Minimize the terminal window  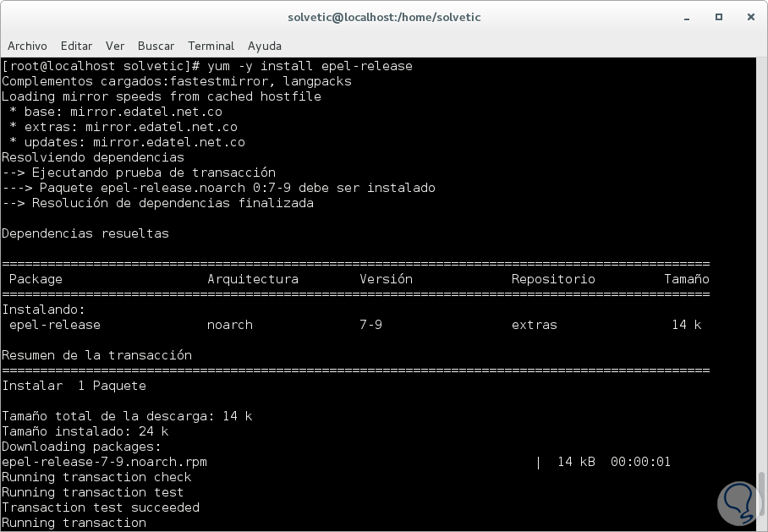point(687,17)
